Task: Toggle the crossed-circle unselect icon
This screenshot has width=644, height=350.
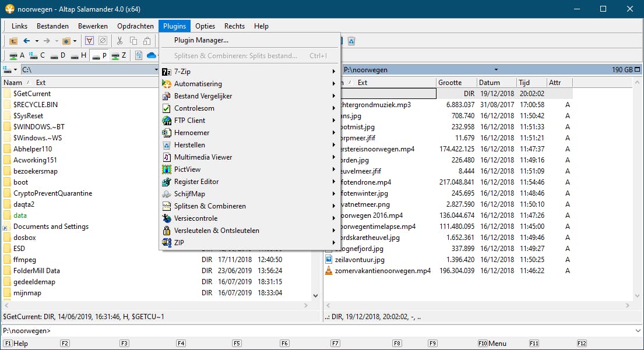Action: pos(103,41)
